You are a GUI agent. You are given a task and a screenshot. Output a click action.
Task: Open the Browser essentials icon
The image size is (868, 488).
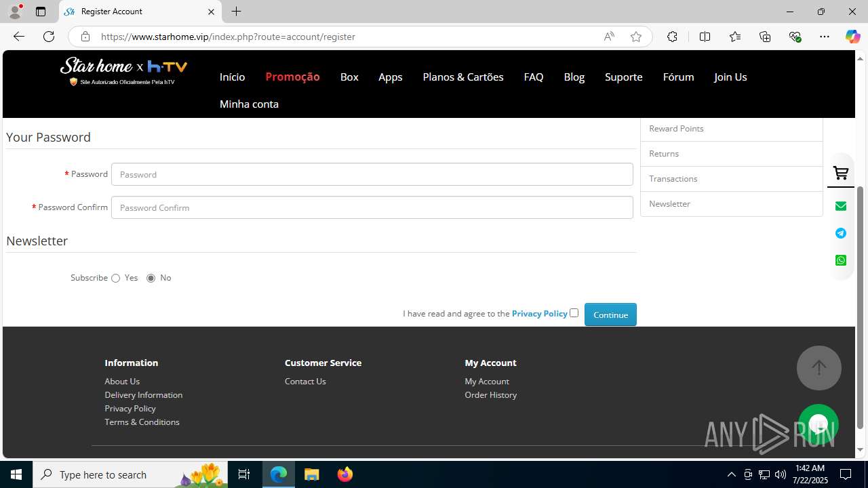[795, 37]
